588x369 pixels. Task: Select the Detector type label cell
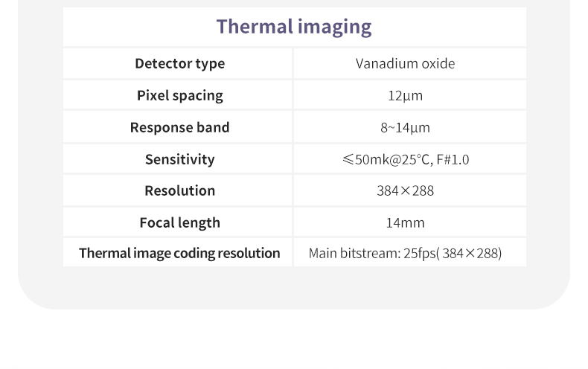[179, 64]
